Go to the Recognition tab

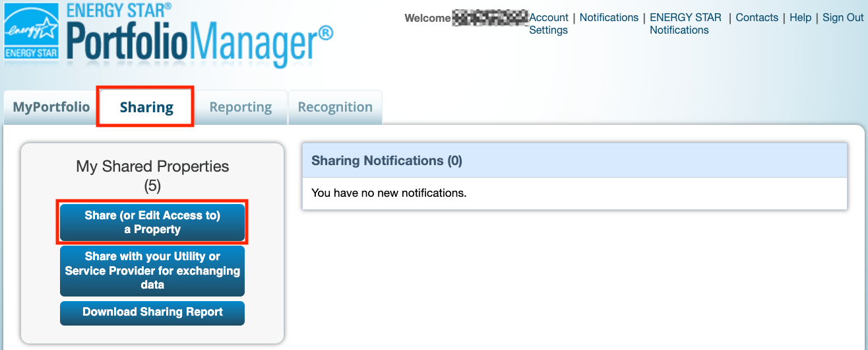pyautogui.click(x=335, y=107)
